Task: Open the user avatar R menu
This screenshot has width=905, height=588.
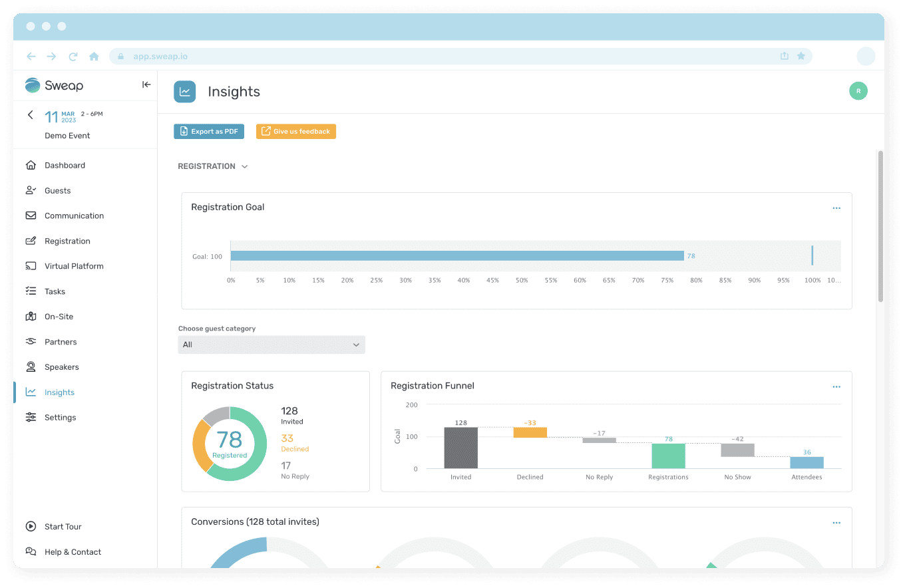Action: (x=858, y=91)
